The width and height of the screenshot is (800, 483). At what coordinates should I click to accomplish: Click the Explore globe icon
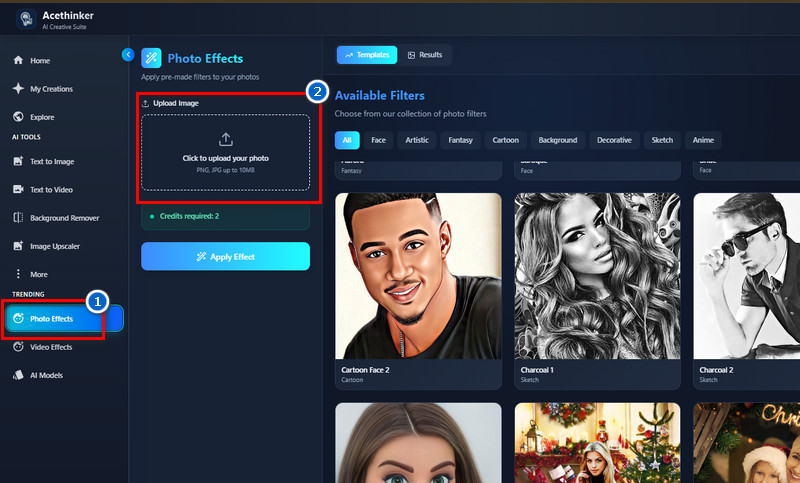[18, 117]
